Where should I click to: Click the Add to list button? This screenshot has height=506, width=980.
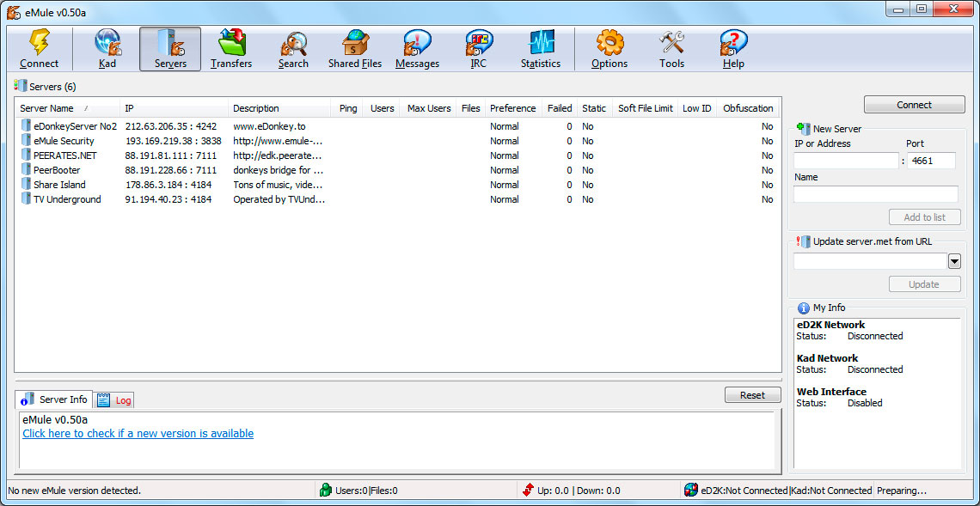[924, 217]
